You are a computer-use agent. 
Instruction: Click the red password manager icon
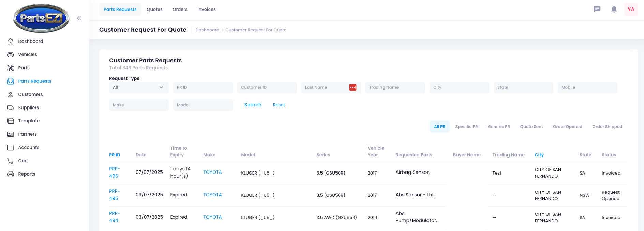pos(353,87)
